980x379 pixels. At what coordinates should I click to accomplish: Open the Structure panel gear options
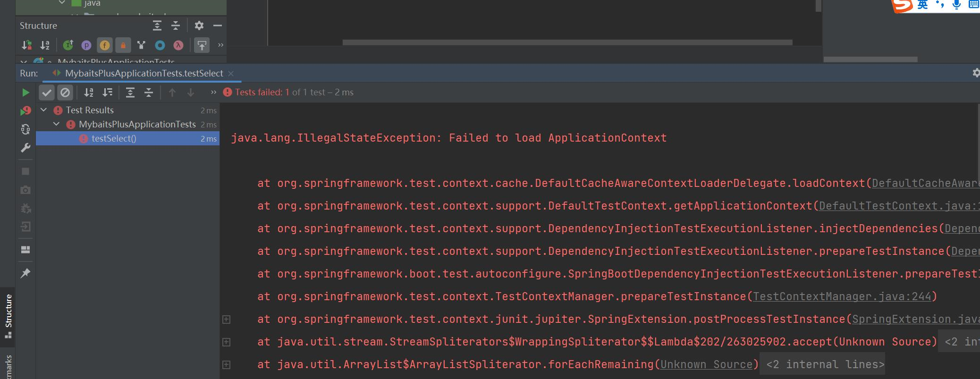point(199,25)
